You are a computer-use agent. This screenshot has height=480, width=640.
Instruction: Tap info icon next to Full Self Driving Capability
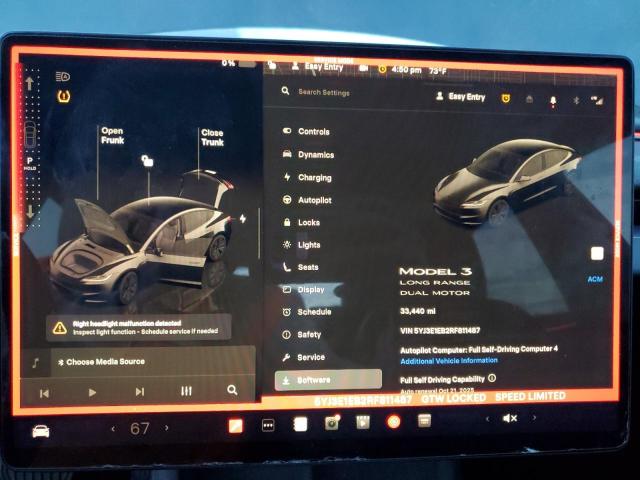point(492,378)
